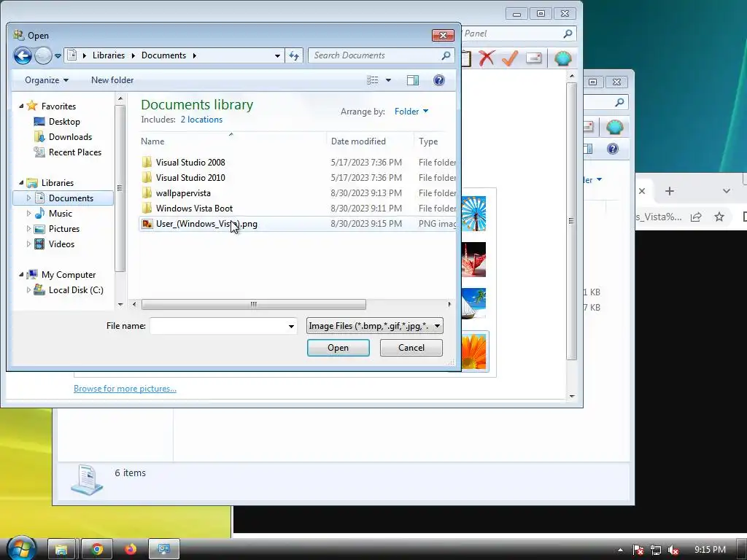This screenshot has width=747, height=560.
Task: Click the muted volume tray icon
Action: point(673,550)
